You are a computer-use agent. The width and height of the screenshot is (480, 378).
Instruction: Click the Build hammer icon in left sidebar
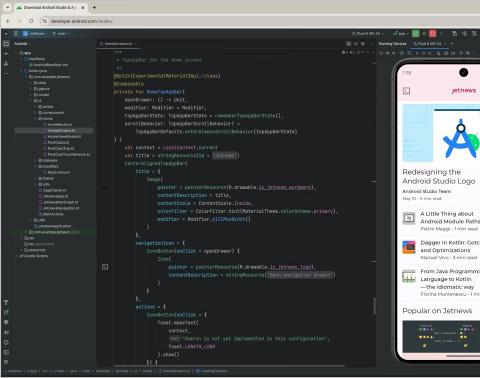[x=6, y=303]
